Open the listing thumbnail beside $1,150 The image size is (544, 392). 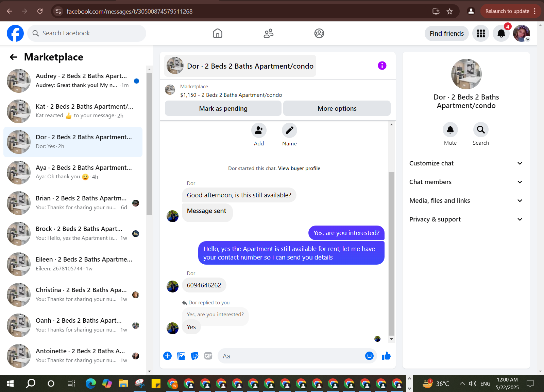click(170, 90)
